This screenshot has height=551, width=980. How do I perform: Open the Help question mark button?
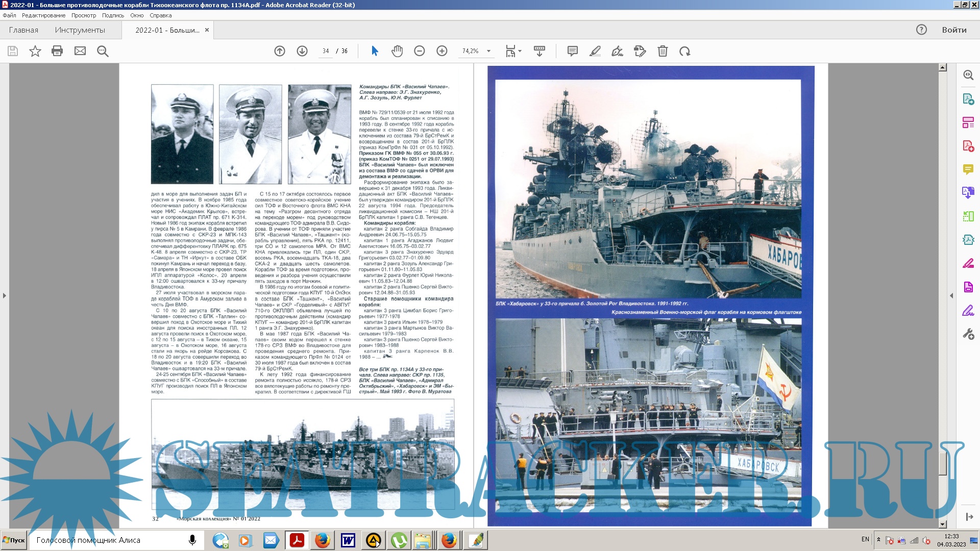921,30
